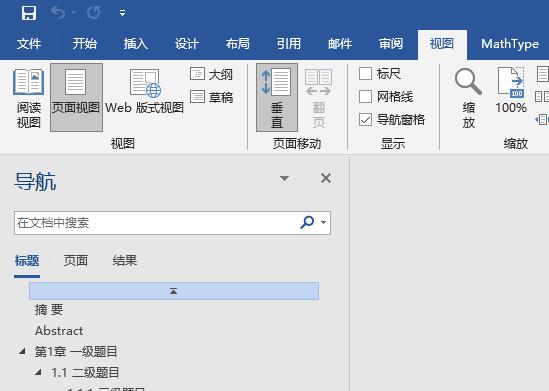Viewport: 549px width, 391px height.
Task: Collapse the 1.1 二级题目 arrow
Action: click(39, 372)
